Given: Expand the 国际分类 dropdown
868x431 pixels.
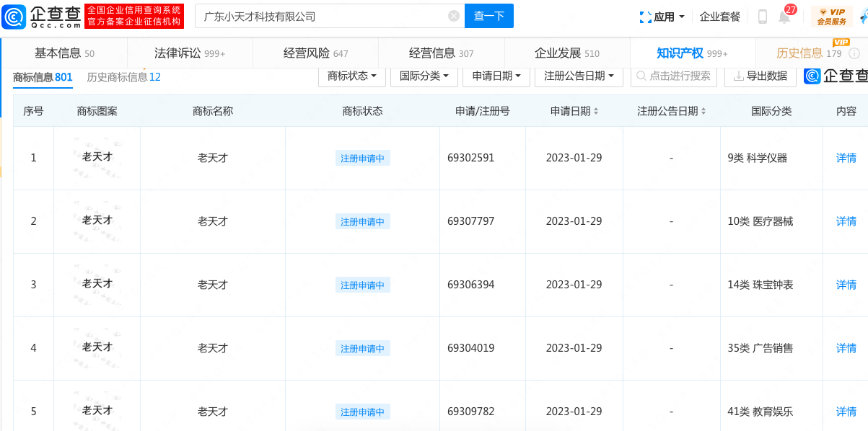Looking at the screenshot, I should [424, 76].
